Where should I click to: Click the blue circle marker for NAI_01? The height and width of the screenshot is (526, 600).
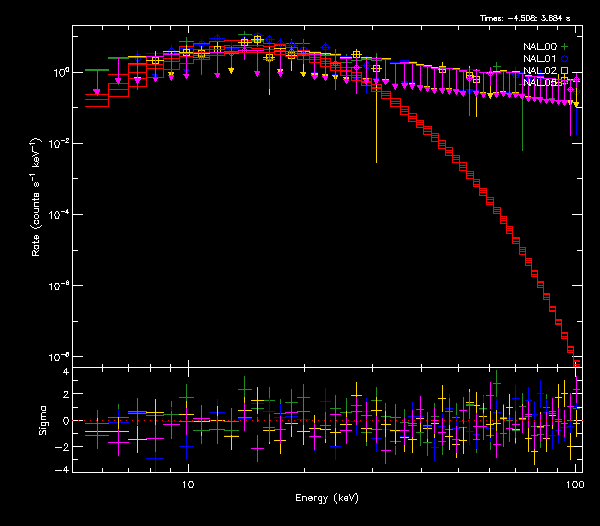coord(564,59)
